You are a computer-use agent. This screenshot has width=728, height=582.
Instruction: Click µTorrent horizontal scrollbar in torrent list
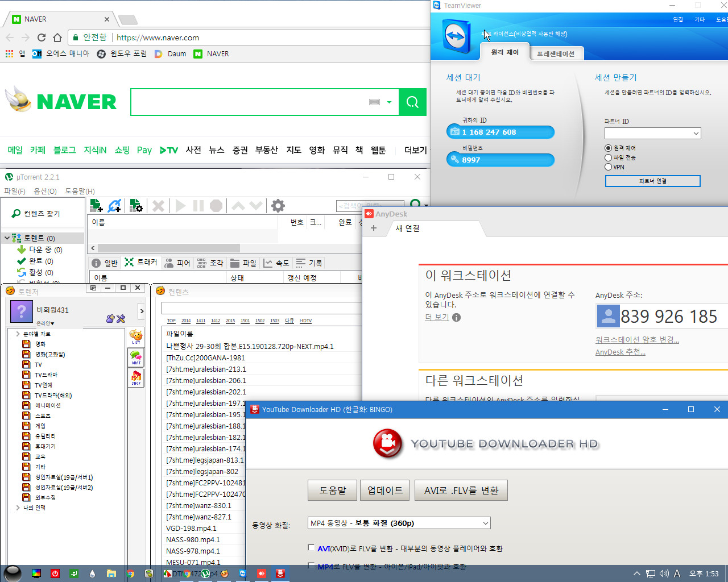pos(168,248)
